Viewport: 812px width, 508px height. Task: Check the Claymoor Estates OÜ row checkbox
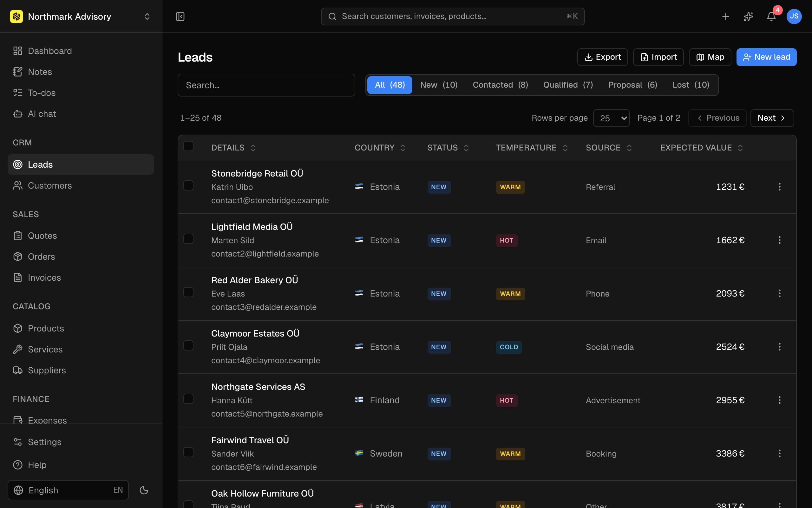(189, 345)
